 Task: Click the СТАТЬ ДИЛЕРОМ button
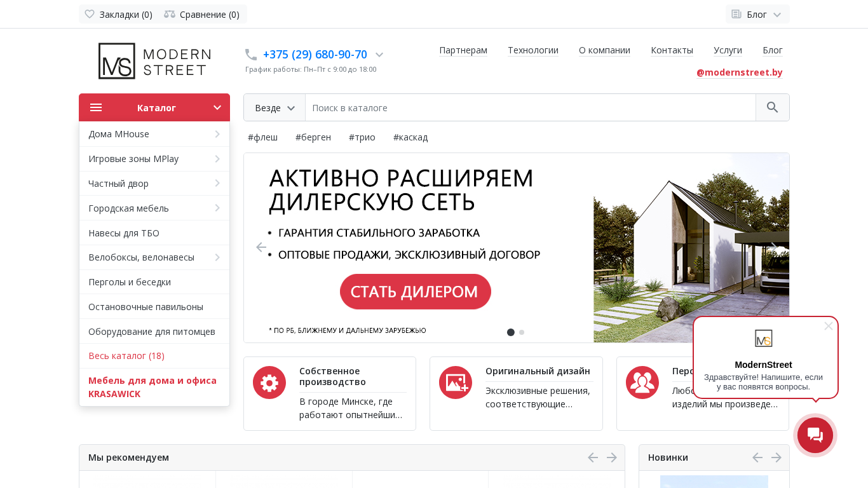point(416,292)
